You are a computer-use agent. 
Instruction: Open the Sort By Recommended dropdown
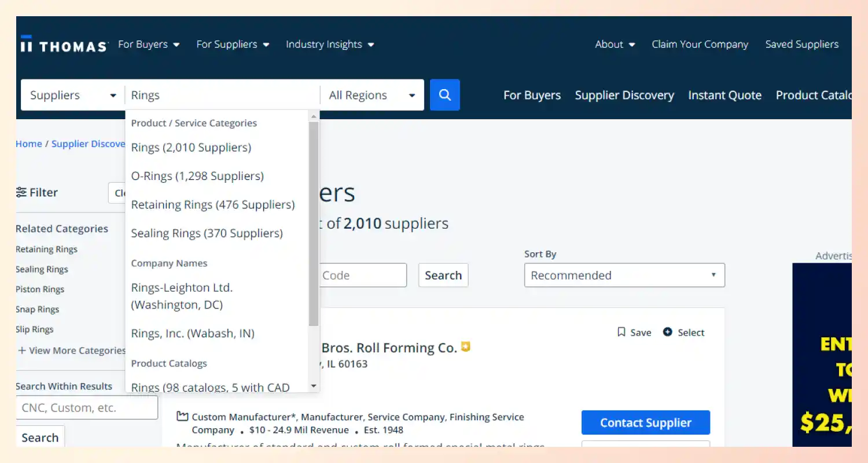[x=624, y=275]
